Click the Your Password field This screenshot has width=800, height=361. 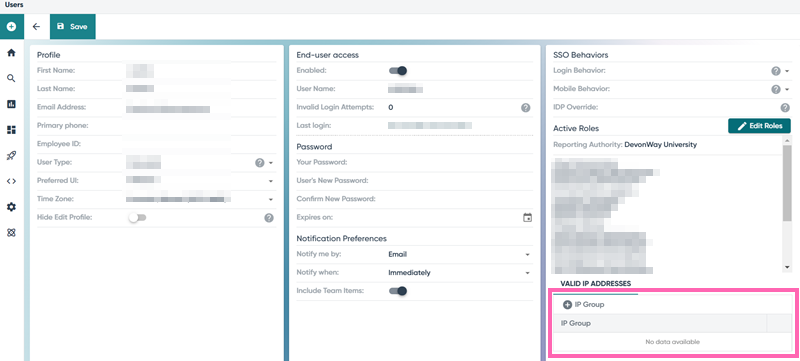click(x=460, y=162)
